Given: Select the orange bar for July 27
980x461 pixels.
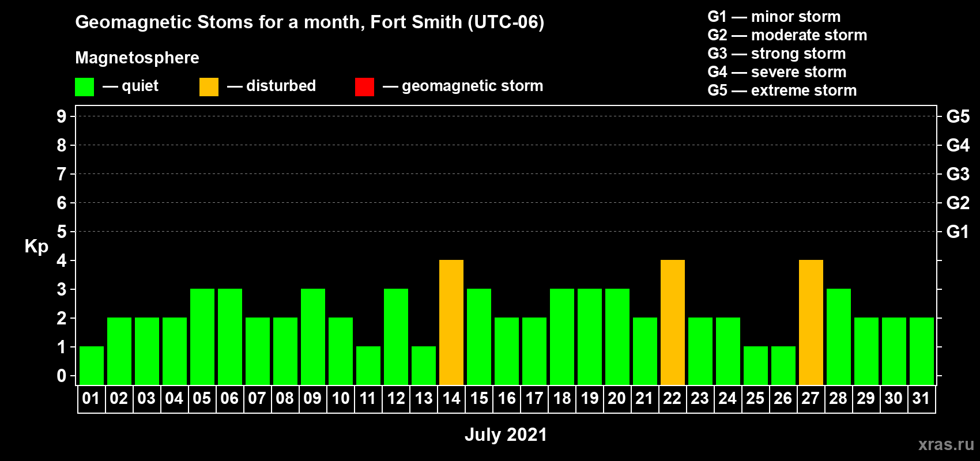Looking at the screenshot, I should coord(811,323).
